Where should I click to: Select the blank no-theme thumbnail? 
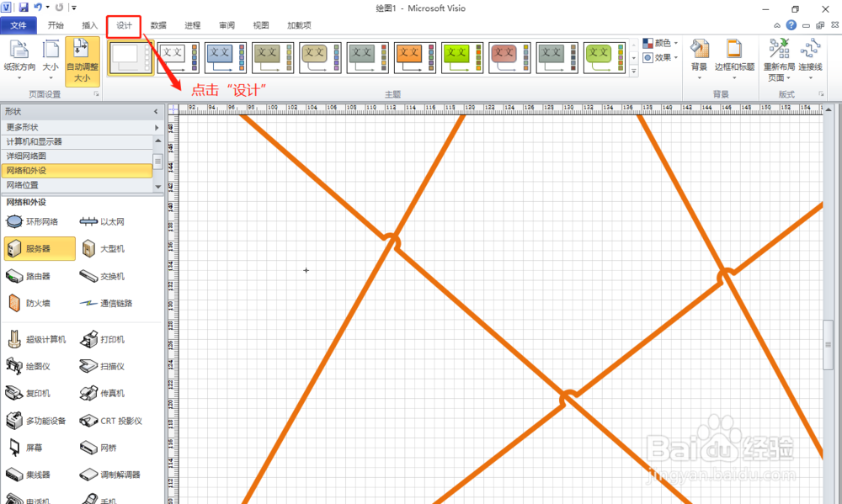point(131,58)
